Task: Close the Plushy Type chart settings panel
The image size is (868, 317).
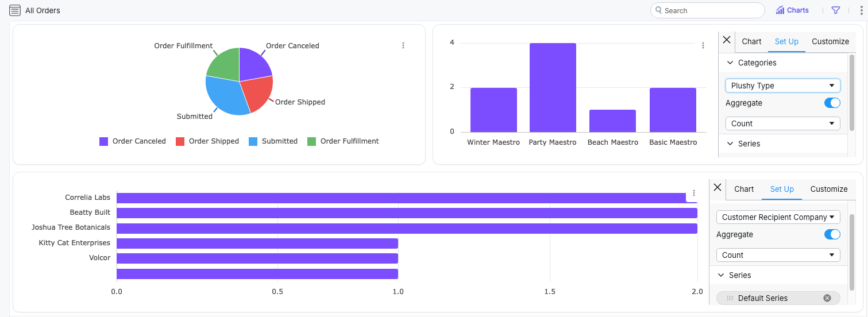Action: tap(727, 40)
